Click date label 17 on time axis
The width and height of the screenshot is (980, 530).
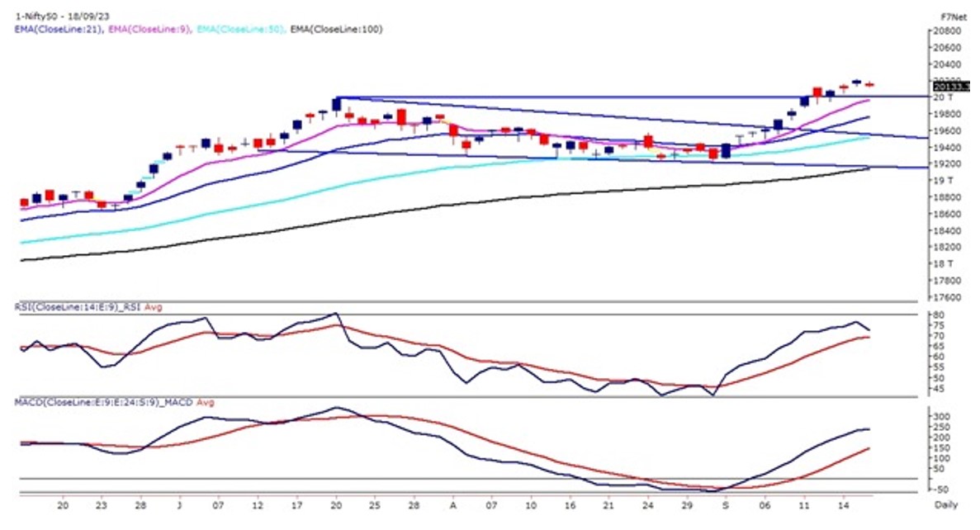[x=297, y=505]
